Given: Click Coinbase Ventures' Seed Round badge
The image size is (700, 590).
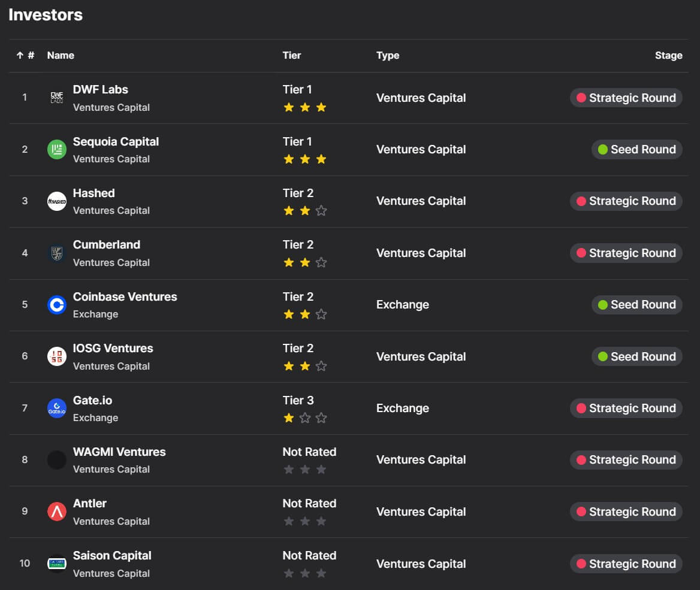Looking at the screenshot, I should click(x=636, y=305).
